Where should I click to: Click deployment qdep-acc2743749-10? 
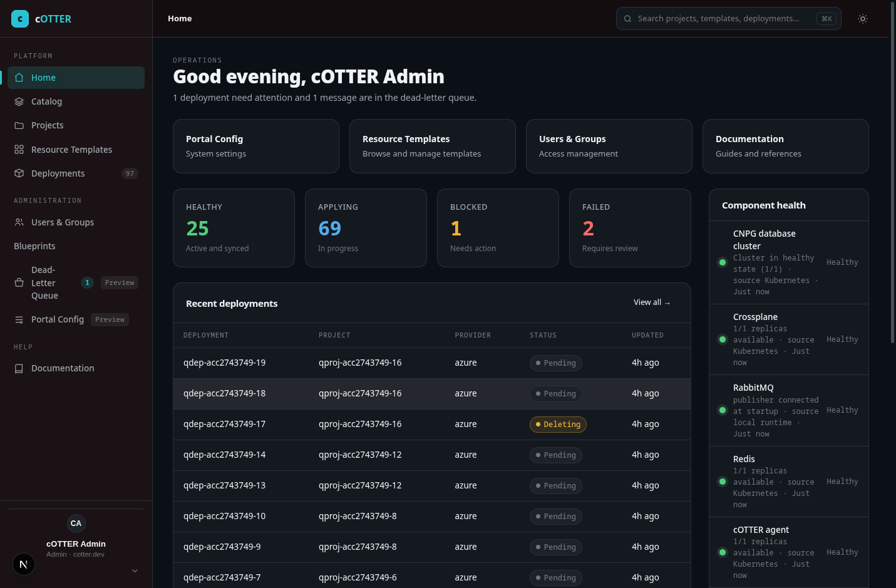[224, 516]
